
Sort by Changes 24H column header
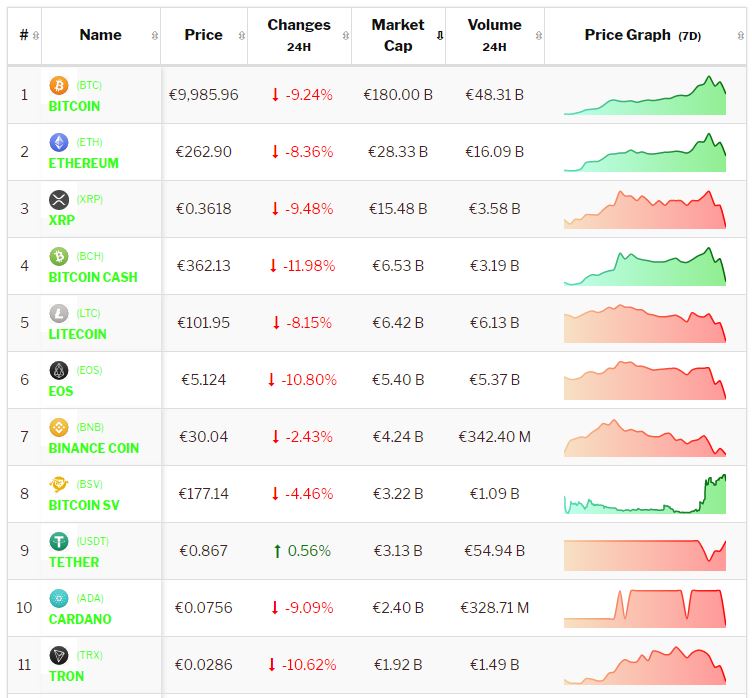[x=298, y=35]
